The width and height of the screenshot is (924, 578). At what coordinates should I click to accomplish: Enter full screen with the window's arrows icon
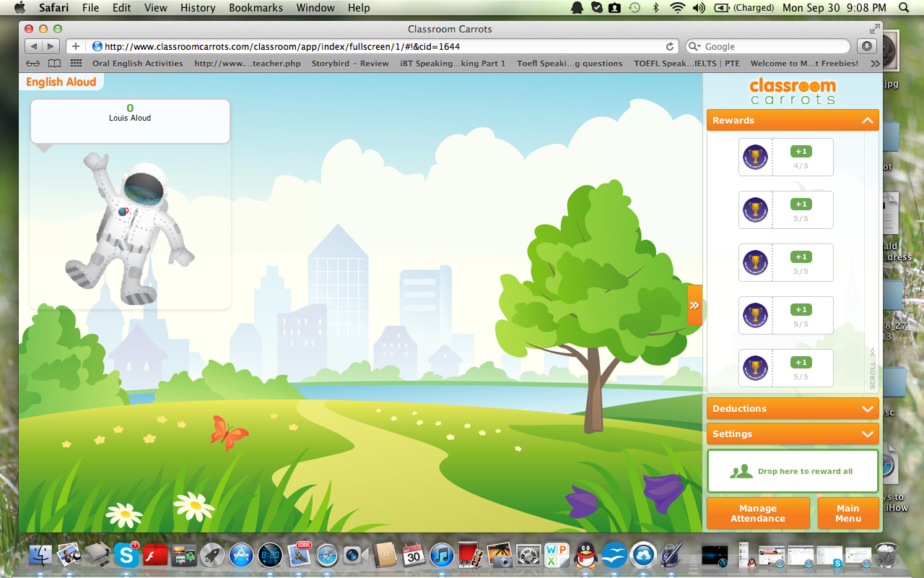pos(875,29)
